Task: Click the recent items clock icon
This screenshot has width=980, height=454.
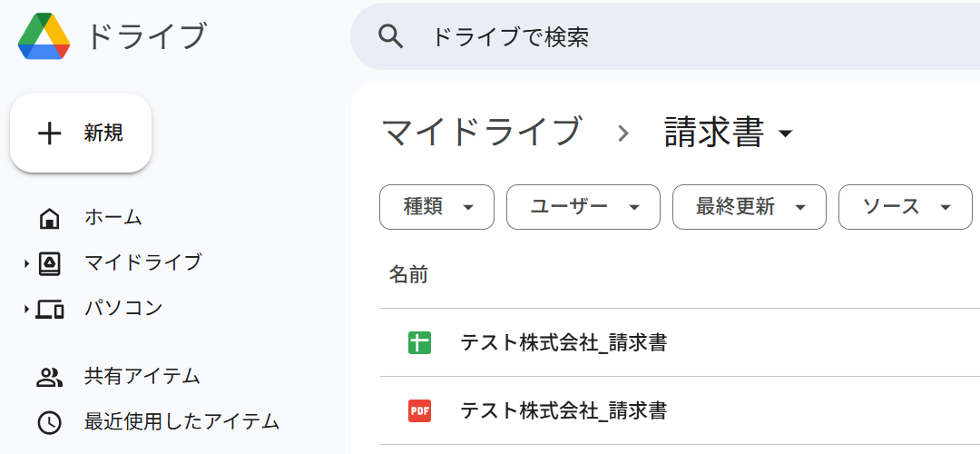Action: 49,422
